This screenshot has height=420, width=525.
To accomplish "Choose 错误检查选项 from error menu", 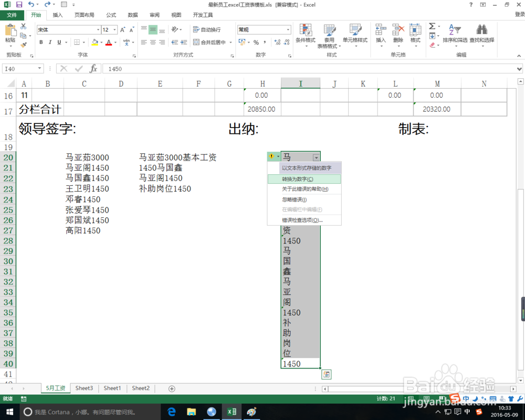I will [304, 220].
